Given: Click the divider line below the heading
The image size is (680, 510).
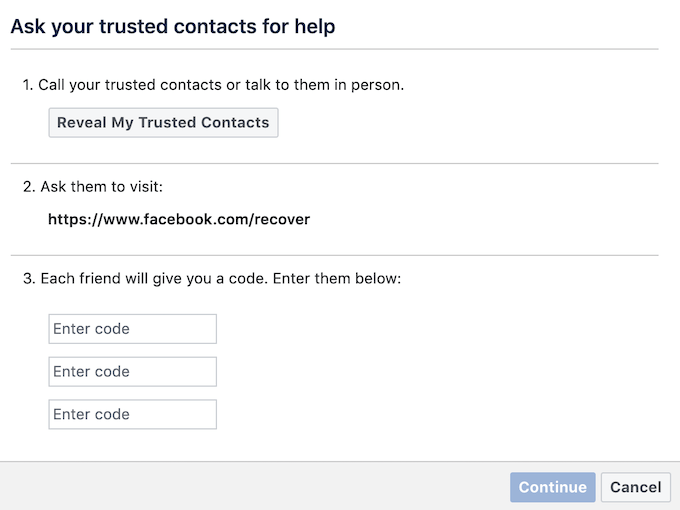Looking at the screenshot, I should coord(334,49).
